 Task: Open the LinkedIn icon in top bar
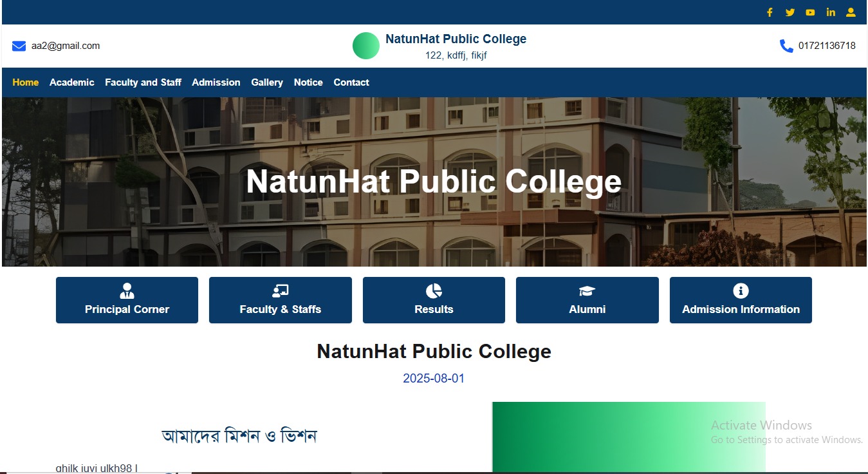point(831,12)
